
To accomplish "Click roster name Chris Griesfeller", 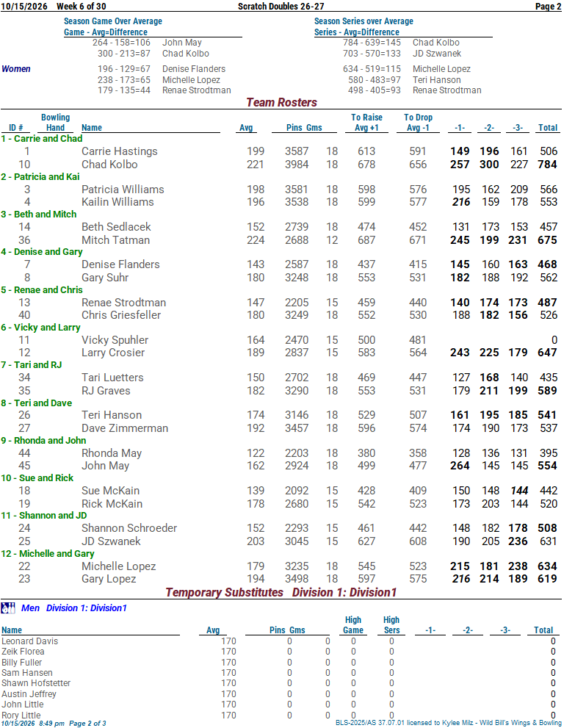I will pyautogui.click(x=121, y=315).
